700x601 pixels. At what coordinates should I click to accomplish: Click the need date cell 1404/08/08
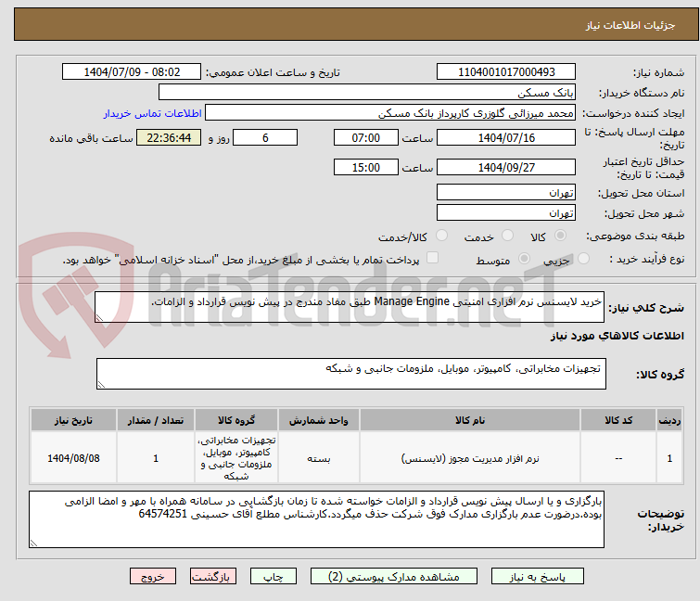coord(73,458)
